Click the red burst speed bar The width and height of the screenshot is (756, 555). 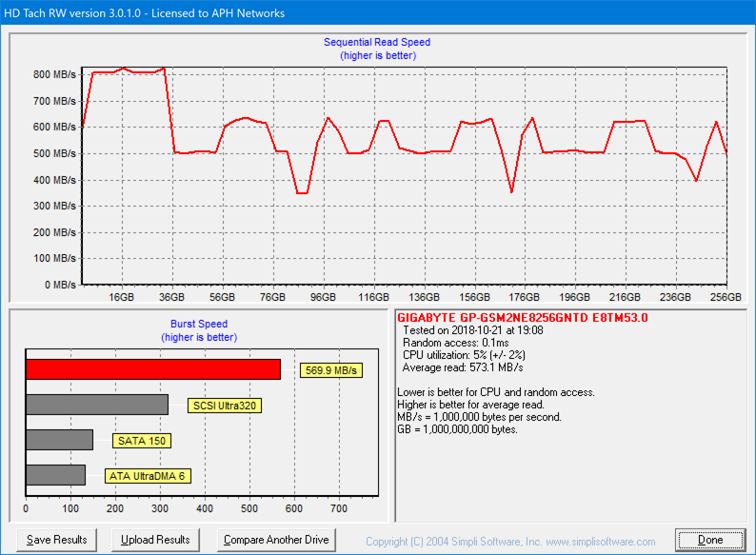tap(152, 369)
